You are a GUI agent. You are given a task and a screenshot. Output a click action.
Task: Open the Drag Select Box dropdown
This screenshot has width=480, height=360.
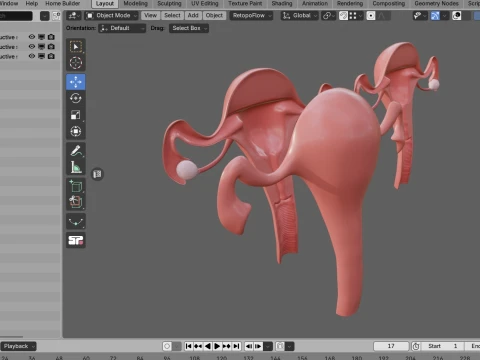point(189,28)
